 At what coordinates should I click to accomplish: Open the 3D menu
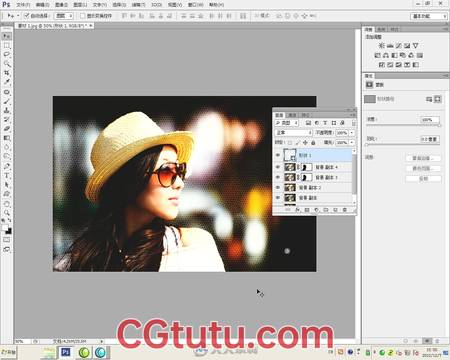coord(156,5)
